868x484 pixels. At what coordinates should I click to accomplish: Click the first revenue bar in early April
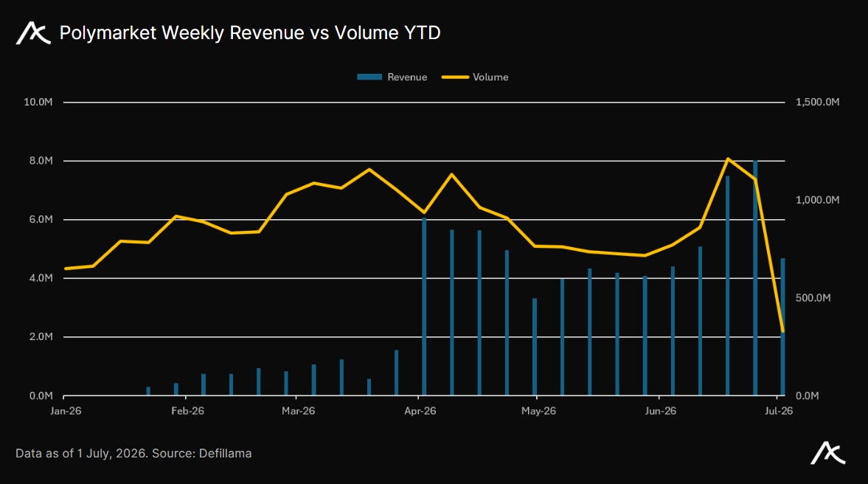425,307
